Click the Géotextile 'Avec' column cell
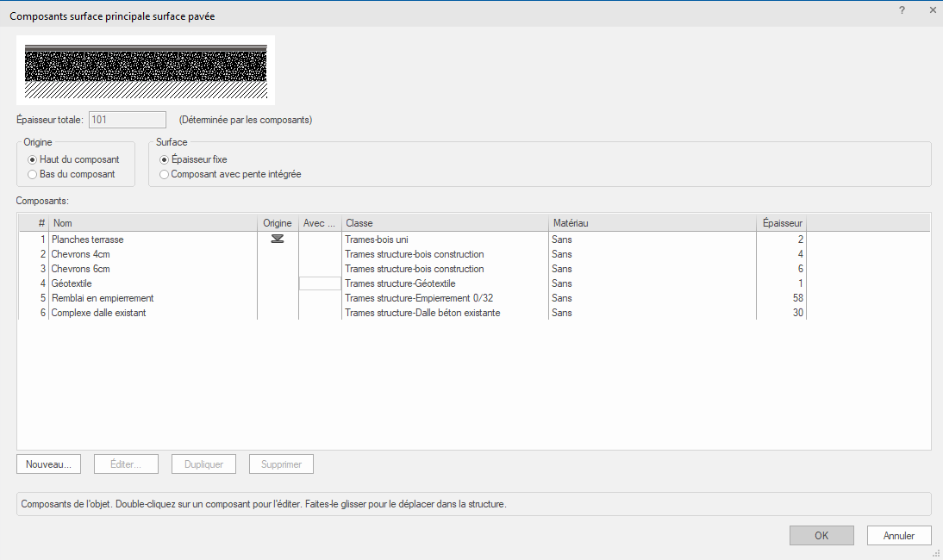 click(320, 283)
